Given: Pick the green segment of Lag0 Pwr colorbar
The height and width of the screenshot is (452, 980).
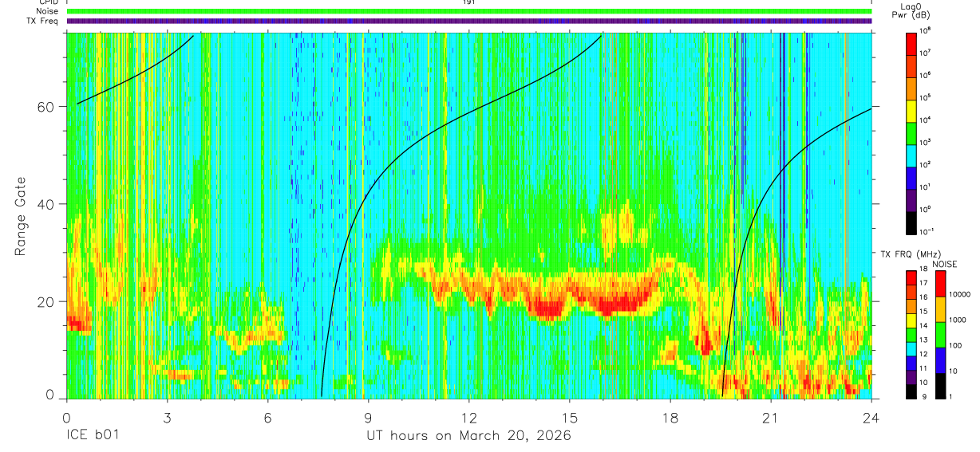Looking at the screenshot, I should tap(911, 132).
